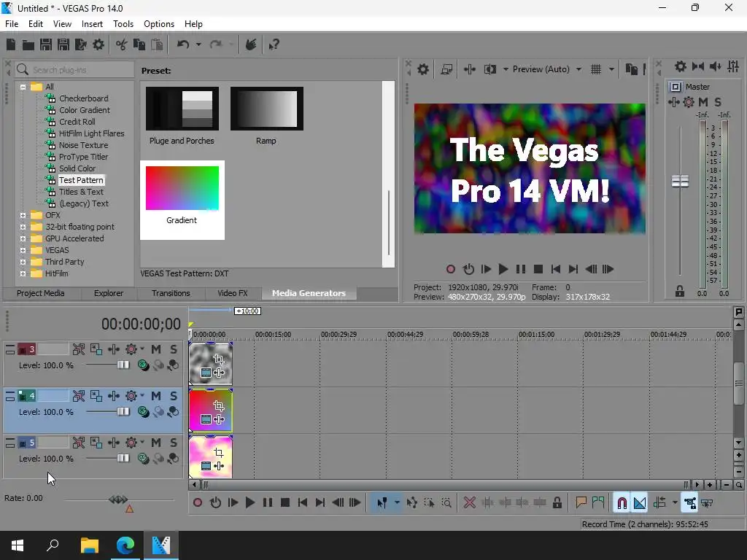The height and width of the screenshot is (560, 747).
Task: Expand the OFX folder
Action: (23, 215)
